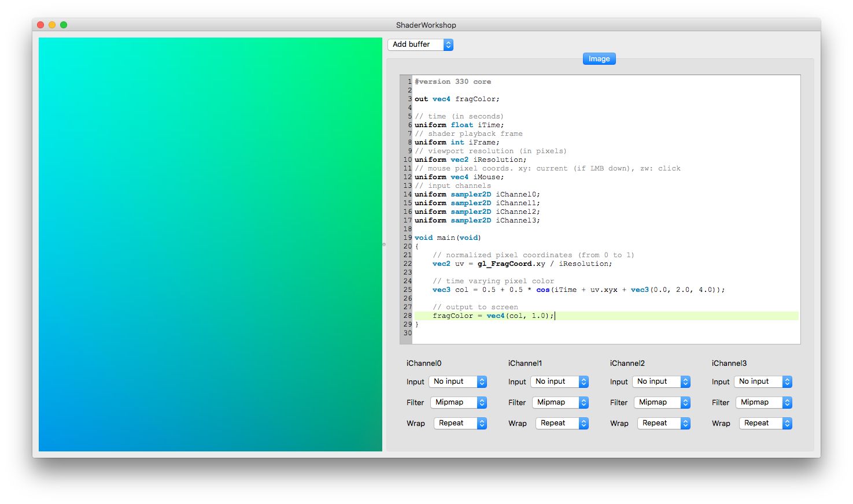Open iChannel0 Filter dropdown set to Mipmap
Screen dimensions: 853x504
click(x=459, y=402)
